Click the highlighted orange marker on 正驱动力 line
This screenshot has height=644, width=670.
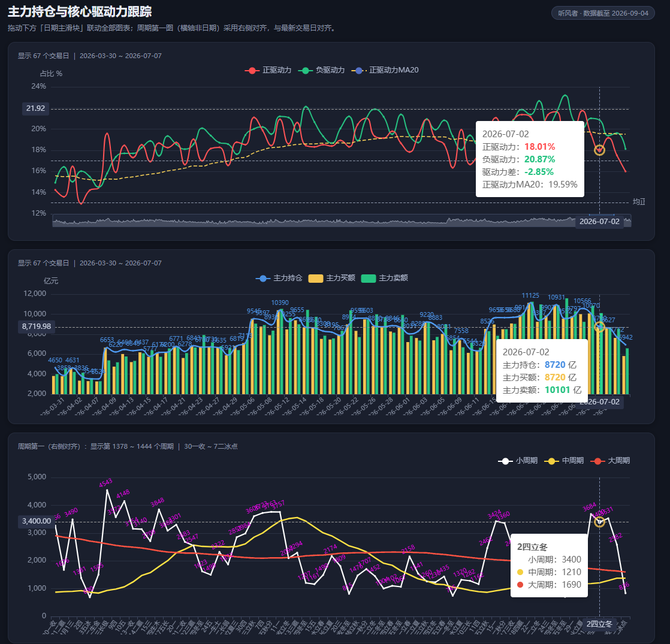(599, 150)
